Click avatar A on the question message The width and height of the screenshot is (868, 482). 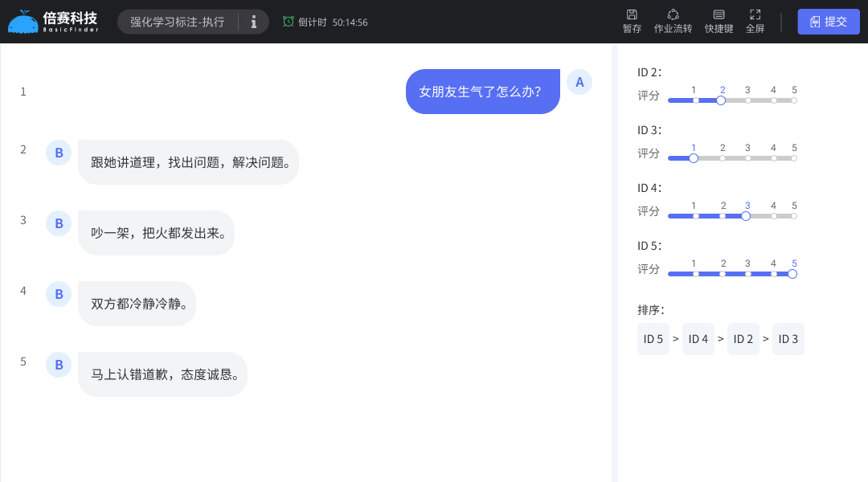579,82
